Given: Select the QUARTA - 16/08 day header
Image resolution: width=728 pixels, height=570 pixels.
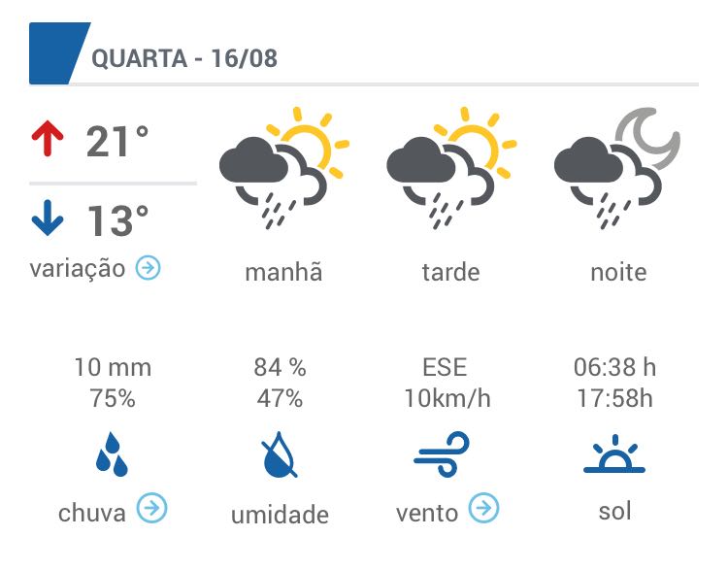Looking at the screenshot, I should click(184, 58).
